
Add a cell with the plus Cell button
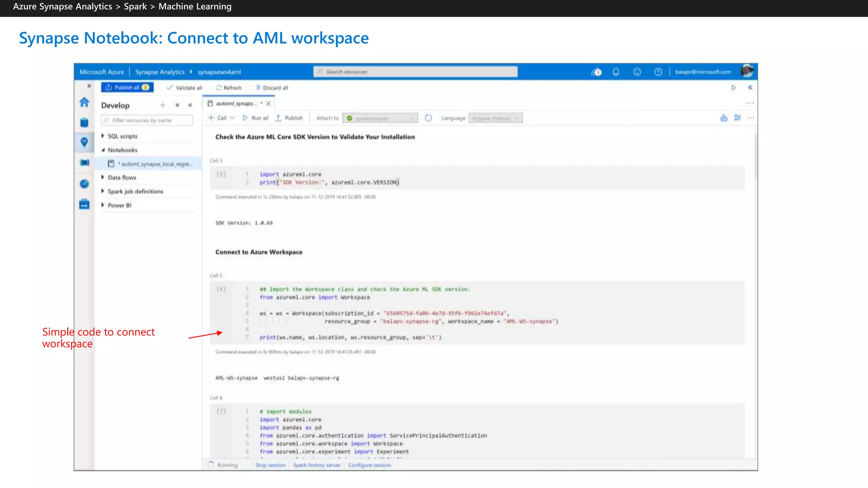pos(217,118)
